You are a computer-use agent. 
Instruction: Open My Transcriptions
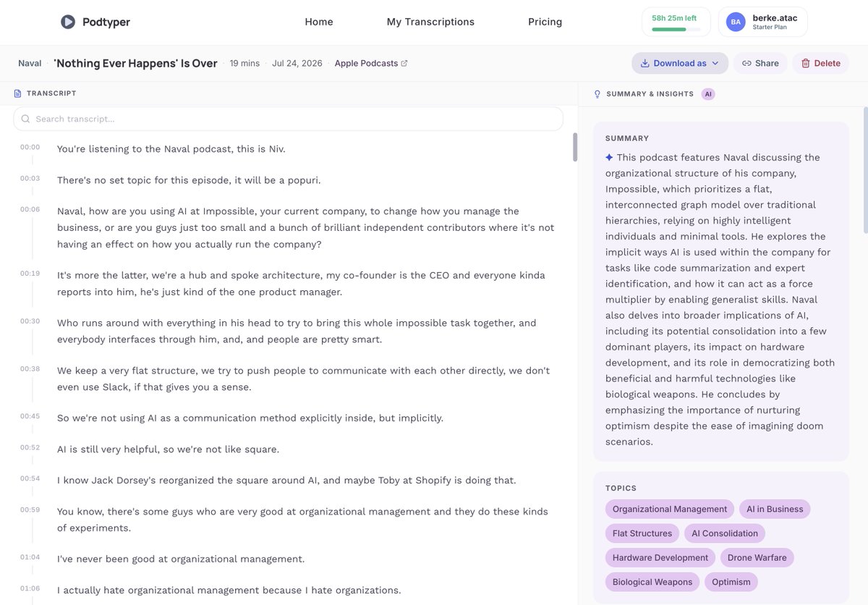tap(430, 22)
